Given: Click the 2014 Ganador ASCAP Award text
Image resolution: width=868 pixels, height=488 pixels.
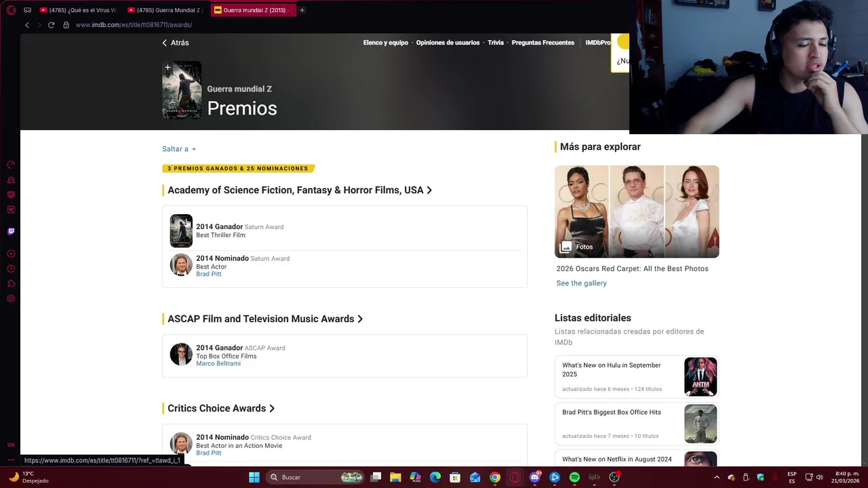Looking at the screenshot, I should [241, 348].
